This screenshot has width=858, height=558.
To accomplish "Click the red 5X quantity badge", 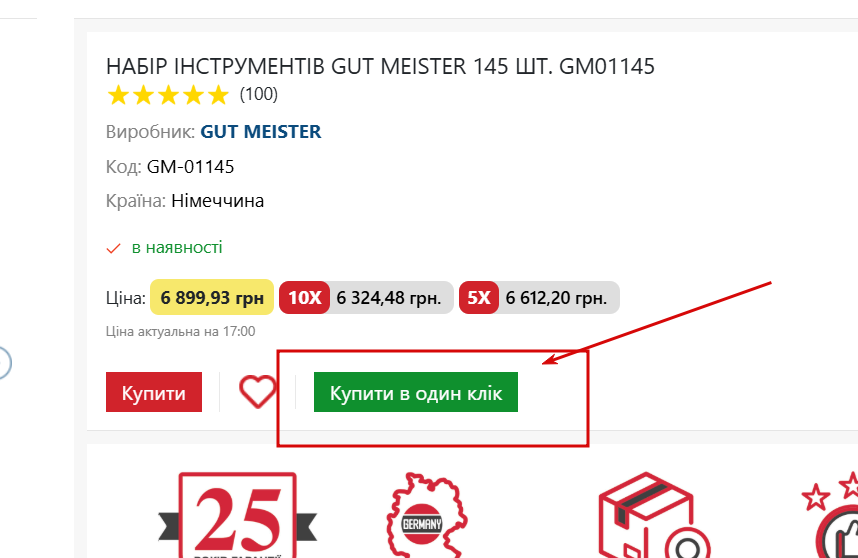I will 479,297.
